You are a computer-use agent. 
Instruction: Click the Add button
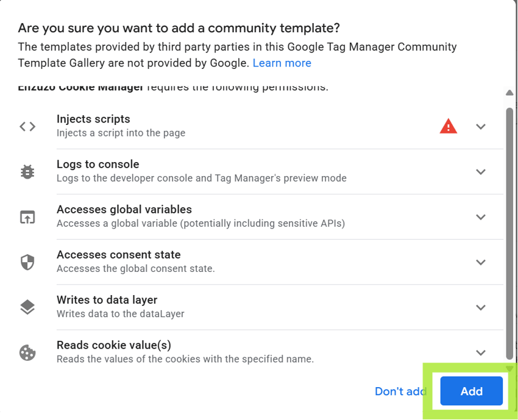click(x=470, y=391)
